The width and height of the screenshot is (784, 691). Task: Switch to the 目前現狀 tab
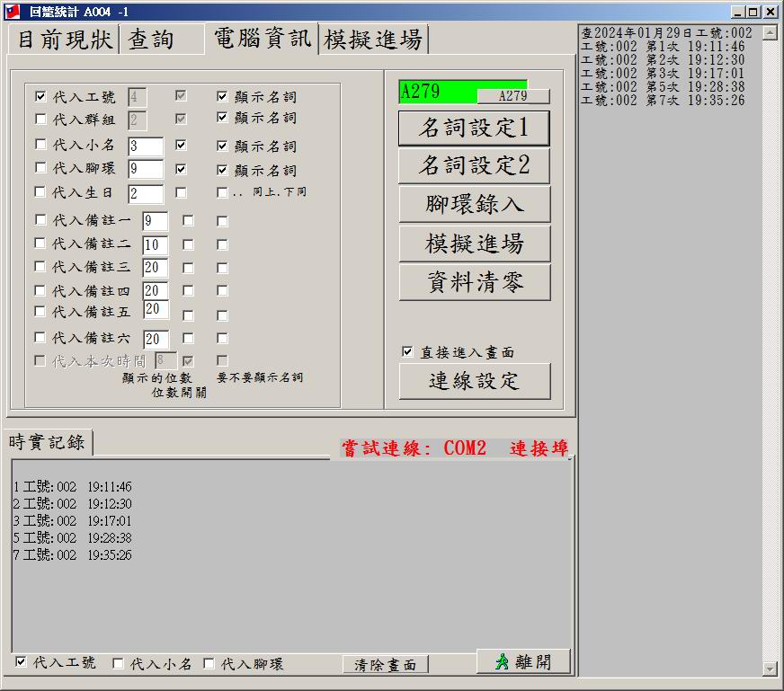pos(65,40)
